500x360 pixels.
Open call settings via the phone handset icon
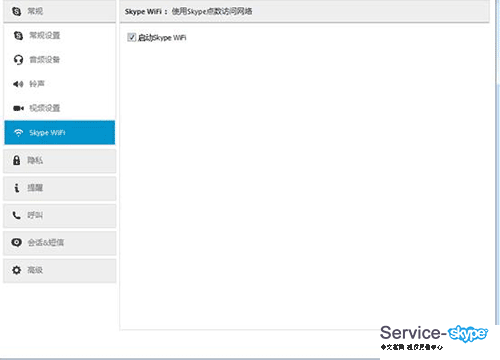[x=16, y=215]
